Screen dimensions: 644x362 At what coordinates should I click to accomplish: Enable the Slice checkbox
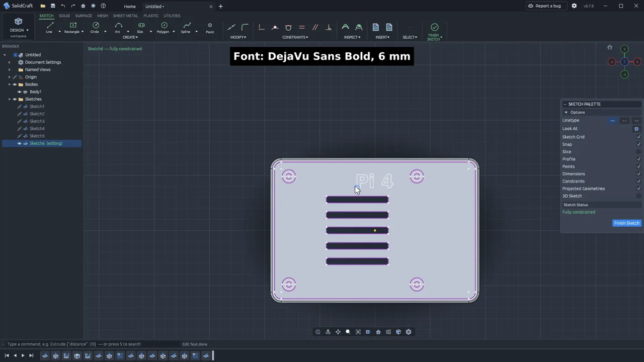pyautogui.click(x=638, y=151)
